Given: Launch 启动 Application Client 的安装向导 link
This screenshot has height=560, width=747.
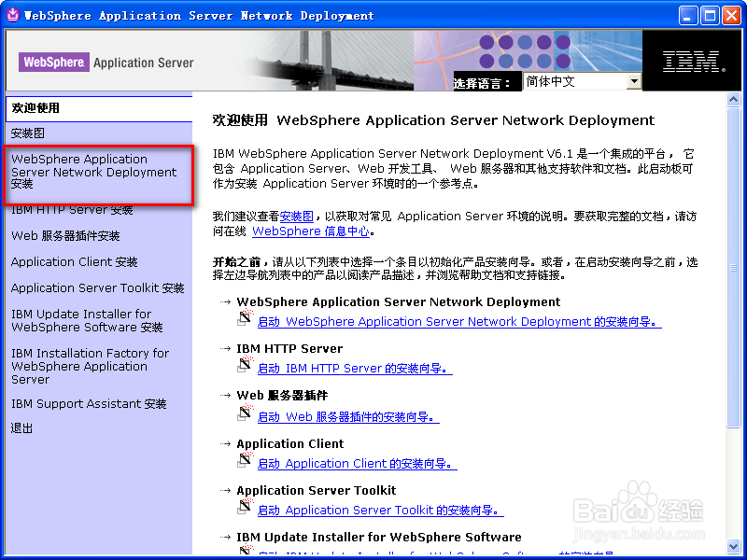Looking at the screenshot, I should pos(357,463).
